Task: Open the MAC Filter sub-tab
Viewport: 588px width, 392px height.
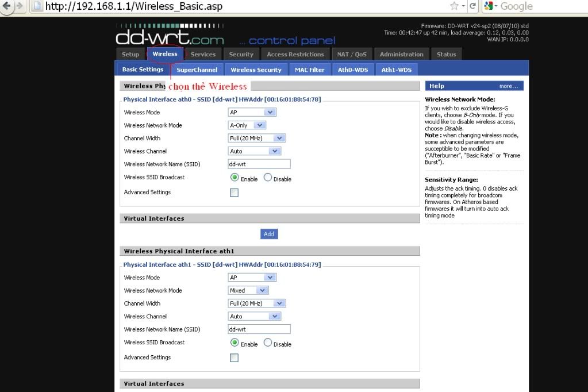Action: (x=309, y=70)
